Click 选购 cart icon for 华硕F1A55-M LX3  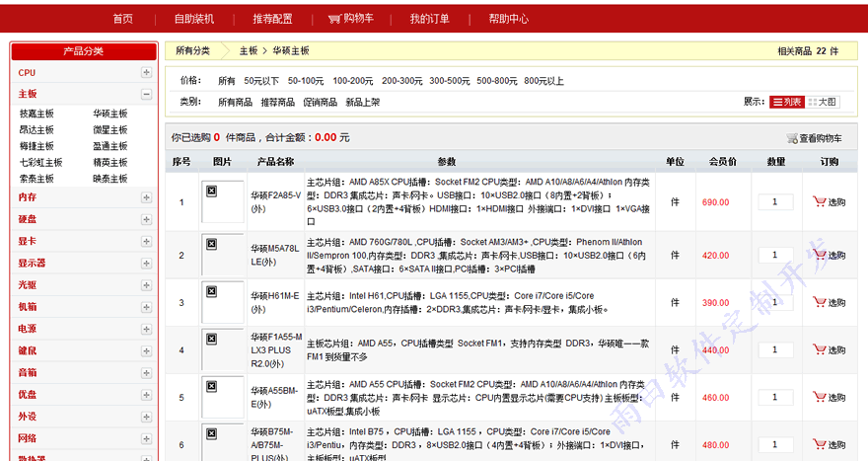(x=829, y=350)
